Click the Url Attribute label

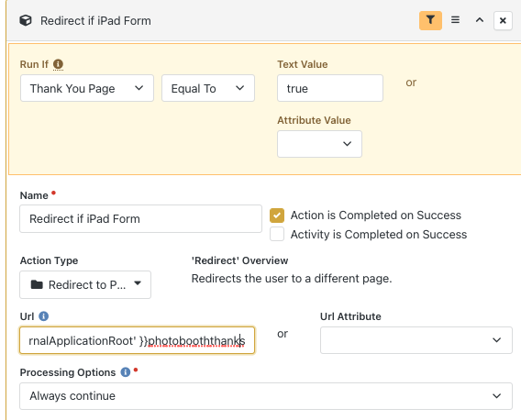click(x=350, y=316)
